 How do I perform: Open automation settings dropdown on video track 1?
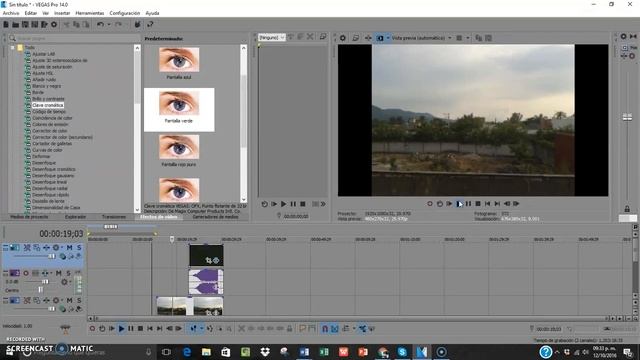pyautogui.click(x=62, y=248)
